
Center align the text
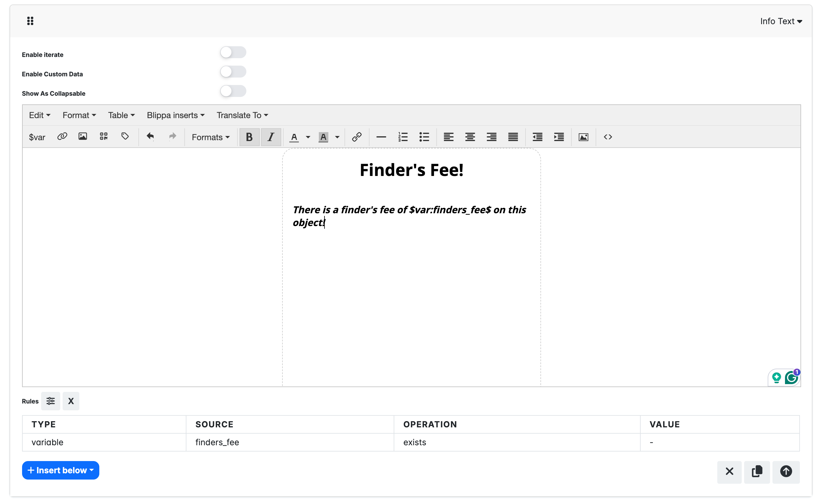click(470, 137)
